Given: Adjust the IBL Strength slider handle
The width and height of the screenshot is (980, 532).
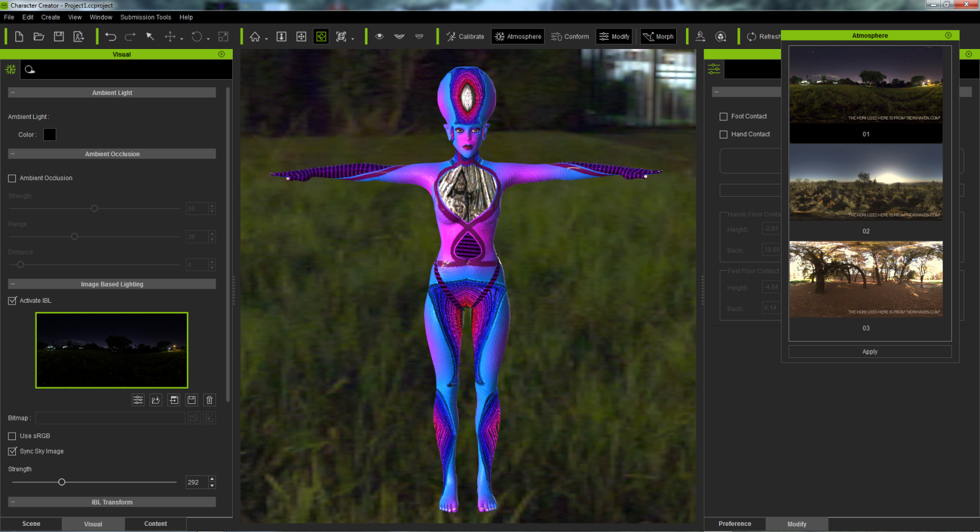Looking at the screenshot, I should click(x=62, y=482).
